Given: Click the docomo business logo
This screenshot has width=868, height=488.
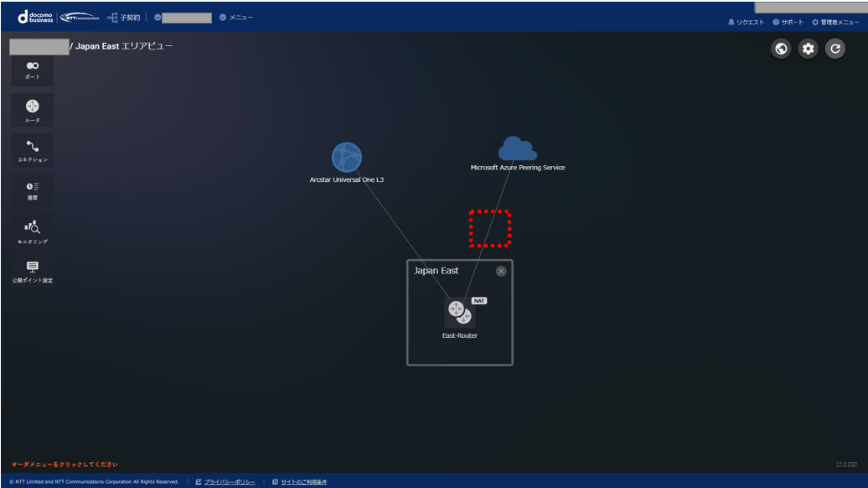Looking at the screenshot, I should pos(35,18).
